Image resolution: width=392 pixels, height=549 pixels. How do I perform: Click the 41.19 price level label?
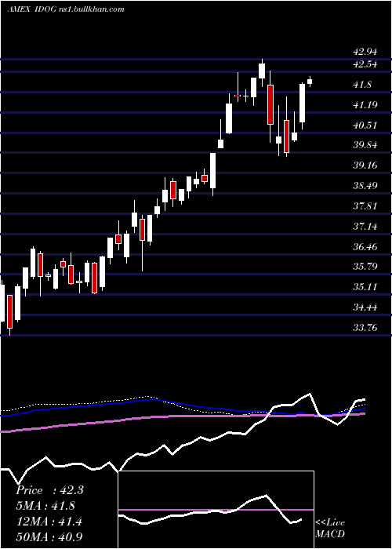pos(365,105)
